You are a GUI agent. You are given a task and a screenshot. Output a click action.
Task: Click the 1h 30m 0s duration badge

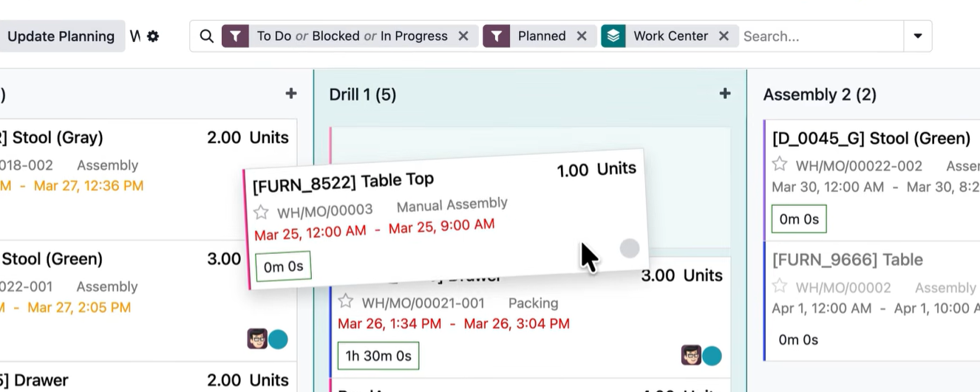point(378,356)
